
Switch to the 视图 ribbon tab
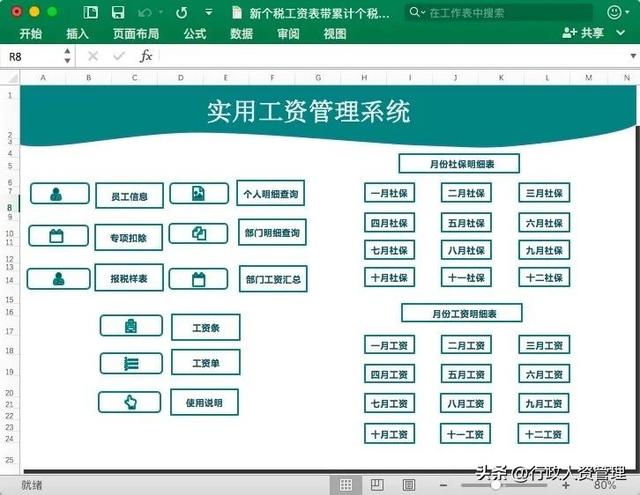click(x=335, y=33)
